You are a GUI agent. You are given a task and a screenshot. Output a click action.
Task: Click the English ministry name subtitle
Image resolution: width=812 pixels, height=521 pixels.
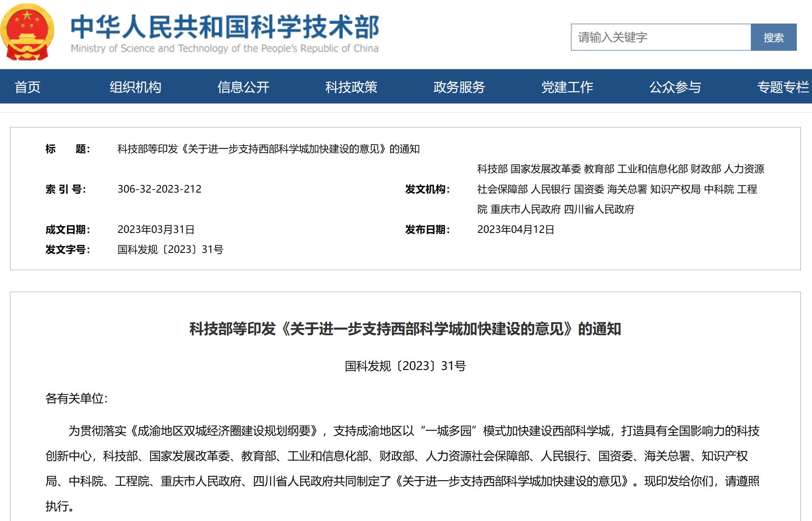[x=225, y=48]
